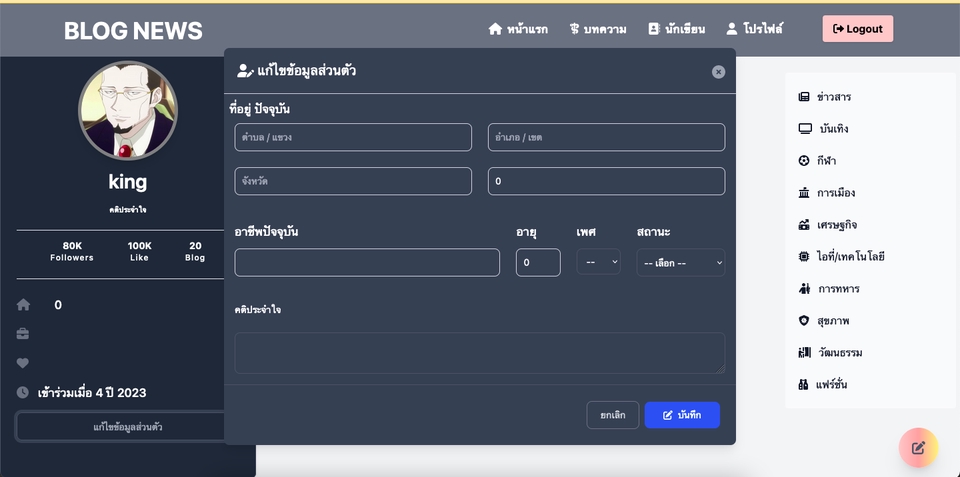Click แก้ไขข้อมูลส่วนตัว button in sidebar
This screenshot has height=477, width=960.
point(127,427)
